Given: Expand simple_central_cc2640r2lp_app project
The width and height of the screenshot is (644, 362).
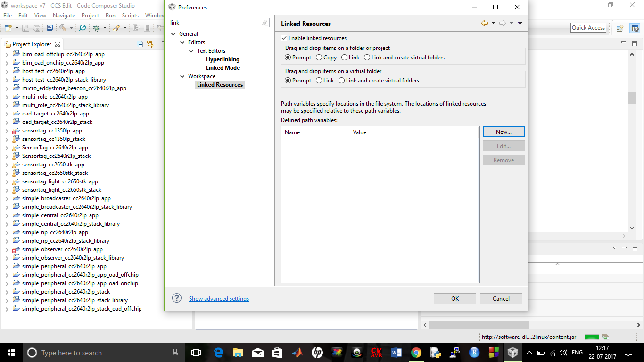Looking at the screenshot, I should [7, 215].
